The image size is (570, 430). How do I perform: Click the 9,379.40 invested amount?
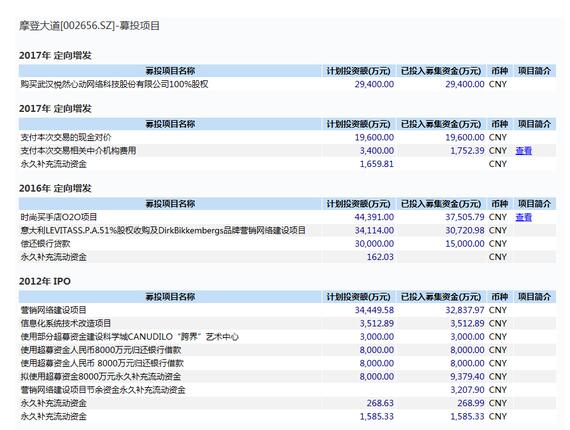(x=467, y=377)
